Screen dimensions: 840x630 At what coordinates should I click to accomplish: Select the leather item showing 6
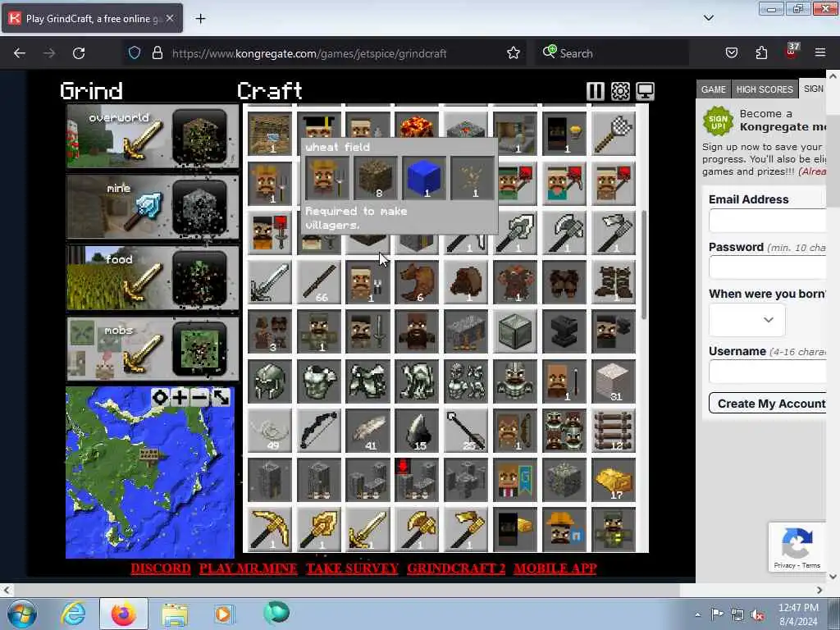pyautogui.click(x=417, y=282)
